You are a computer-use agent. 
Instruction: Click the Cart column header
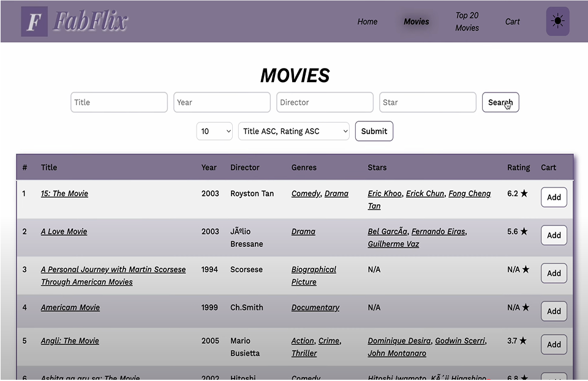548,168
